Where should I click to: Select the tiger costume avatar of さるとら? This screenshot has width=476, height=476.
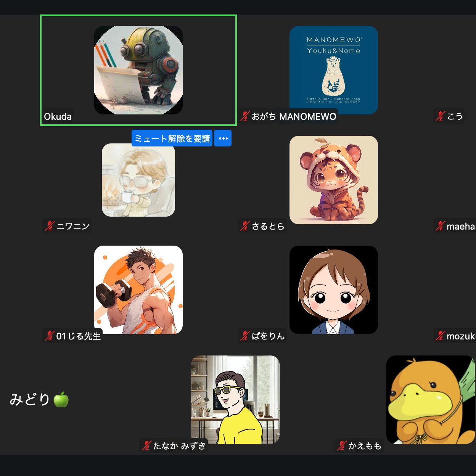[x=334, y=180]
